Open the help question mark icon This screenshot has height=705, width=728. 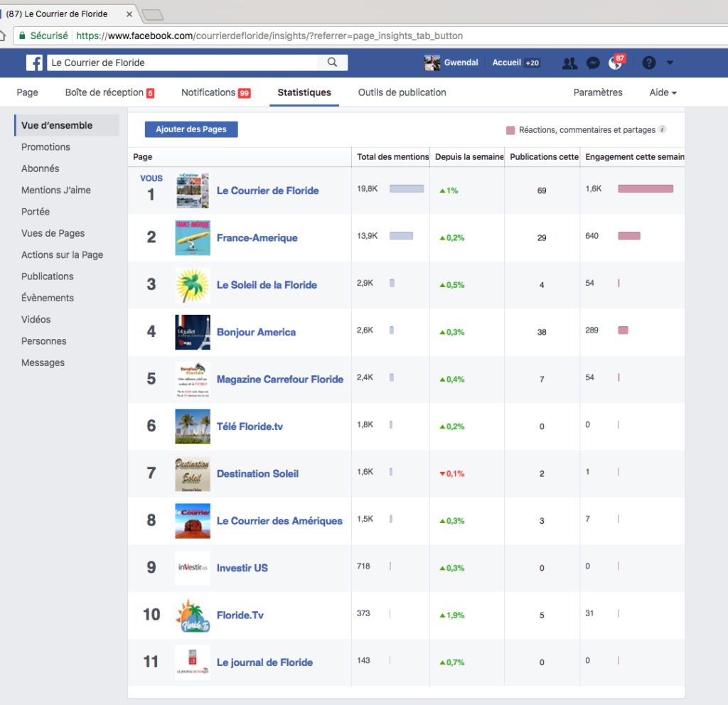click(648, 63)
